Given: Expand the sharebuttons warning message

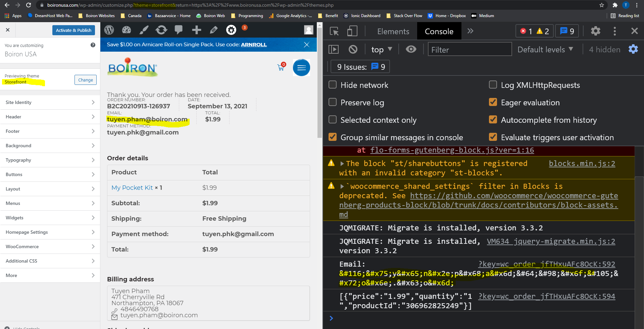Looking at the screenshot, I should tap(342, 164).
